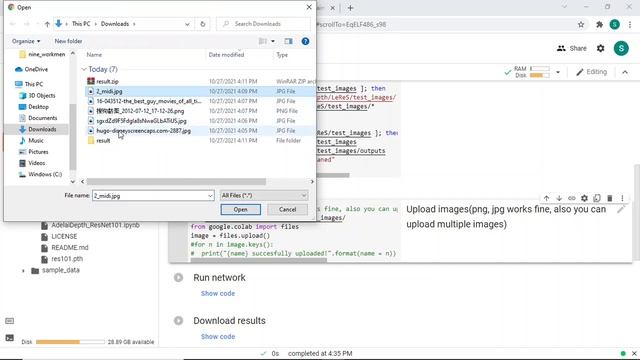Toggle the preview pane icon in dialog
640x360 pixels.
[288, 41]
